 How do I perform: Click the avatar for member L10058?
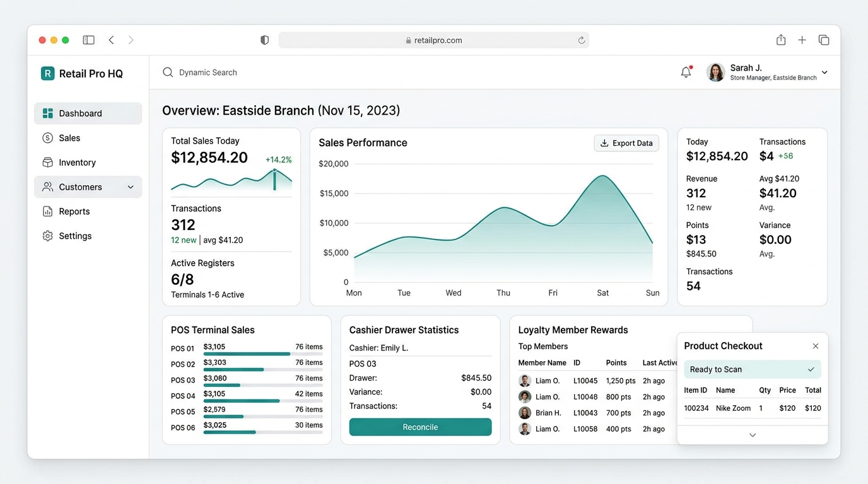click(525, 429)
